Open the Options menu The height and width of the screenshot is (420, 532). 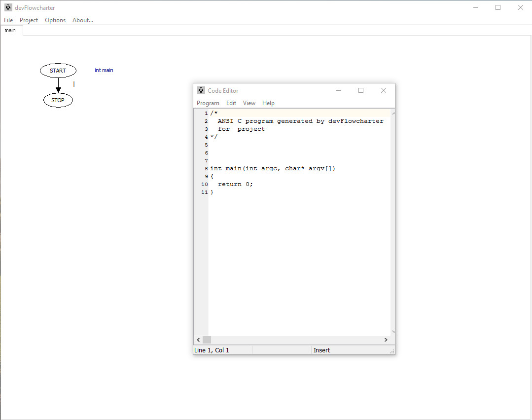(55, 20)
